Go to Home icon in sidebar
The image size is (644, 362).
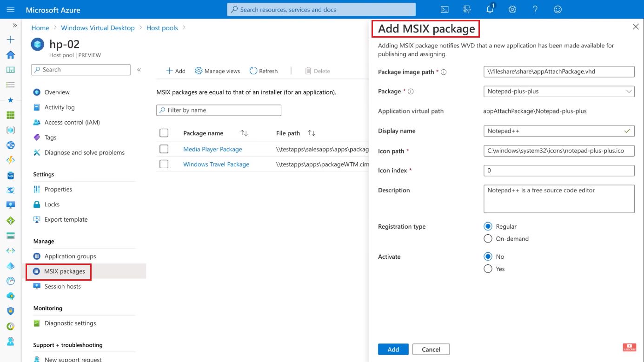11,55
